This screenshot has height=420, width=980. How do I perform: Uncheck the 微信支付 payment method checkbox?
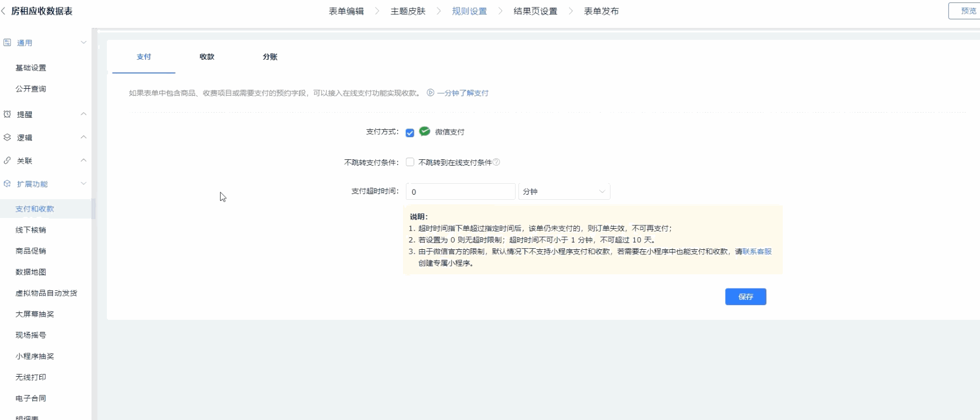point(410,133)
